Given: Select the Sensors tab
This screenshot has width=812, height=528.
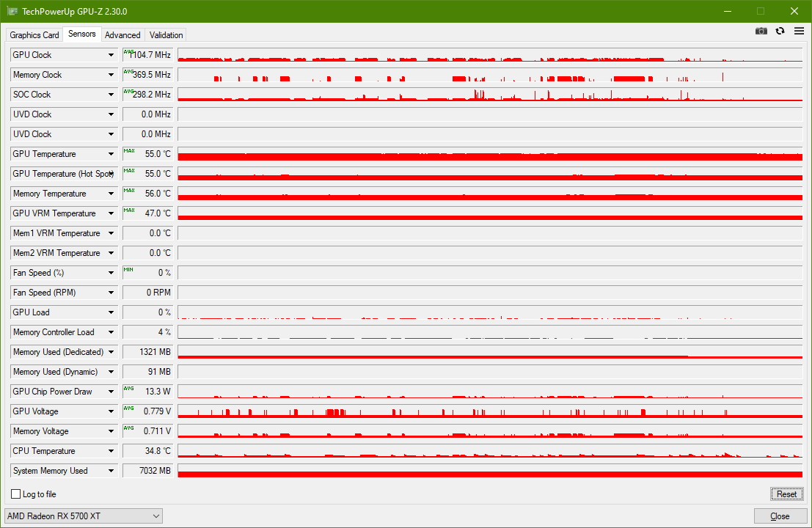Looking at the screenshot, I should (82, 34).
